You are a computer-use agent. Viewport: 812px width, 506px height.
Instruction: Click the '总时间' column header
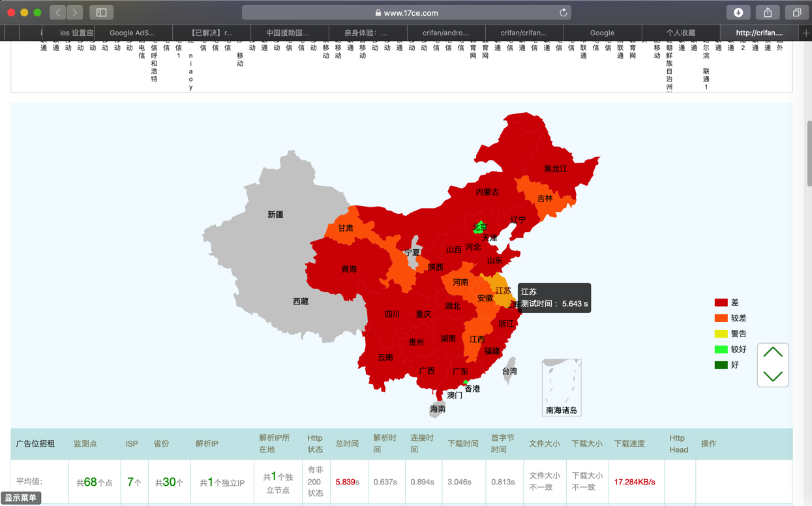[x=347, y=443]
